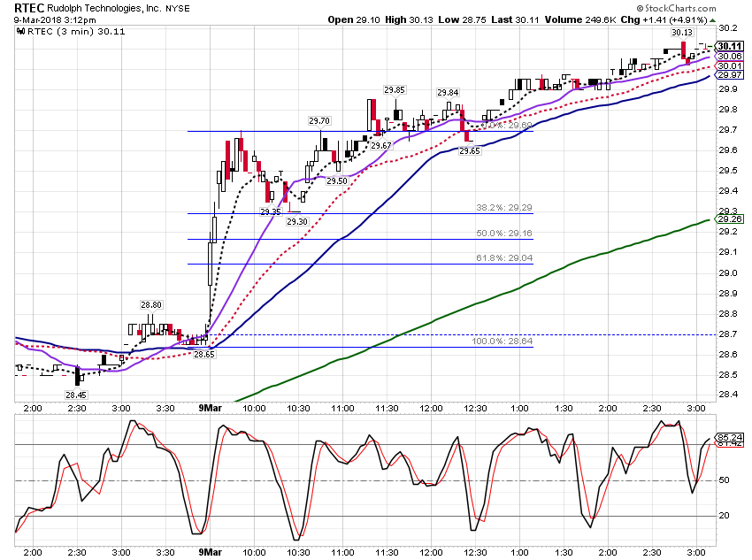
Task: Click the 29.70 high annotation
Action: coord(319,121)
